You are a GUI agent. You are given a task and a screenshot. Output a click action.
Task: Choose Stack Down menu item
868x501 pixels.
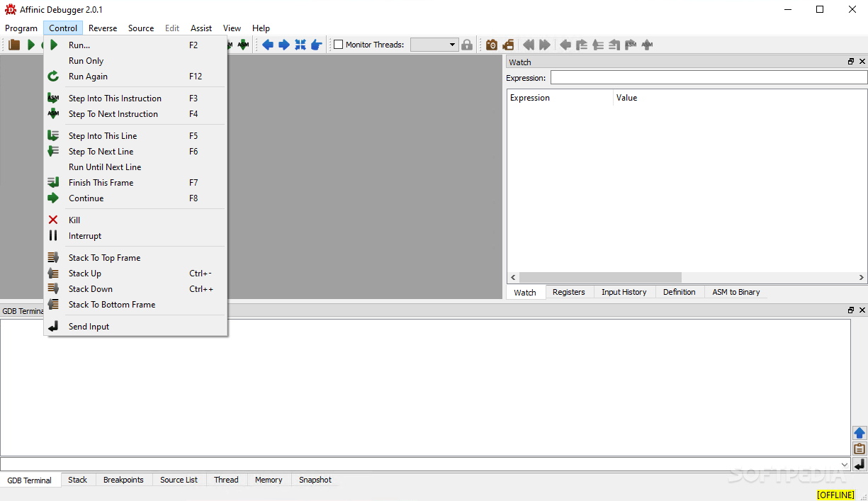pyautogui.click(x=135, y=289)
